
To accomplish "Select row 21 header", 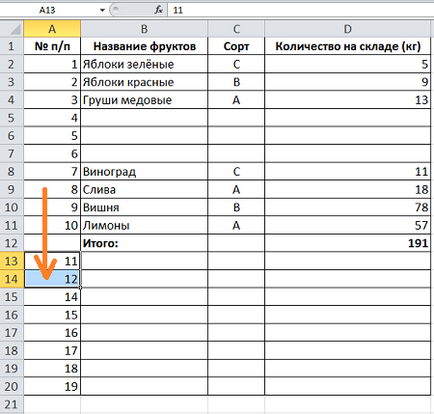I will click(x=12, y=404).
